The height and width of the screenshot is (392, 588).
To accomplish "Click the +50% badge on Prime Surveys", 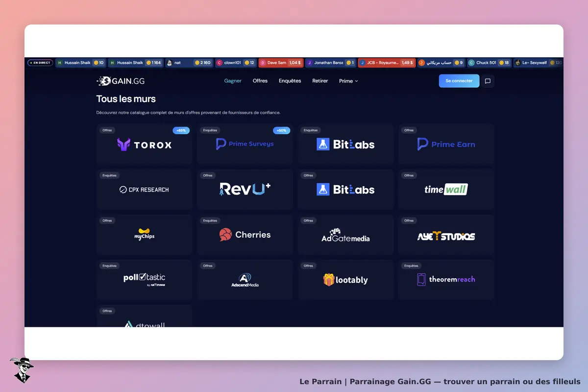I will [x=282, y=131].
